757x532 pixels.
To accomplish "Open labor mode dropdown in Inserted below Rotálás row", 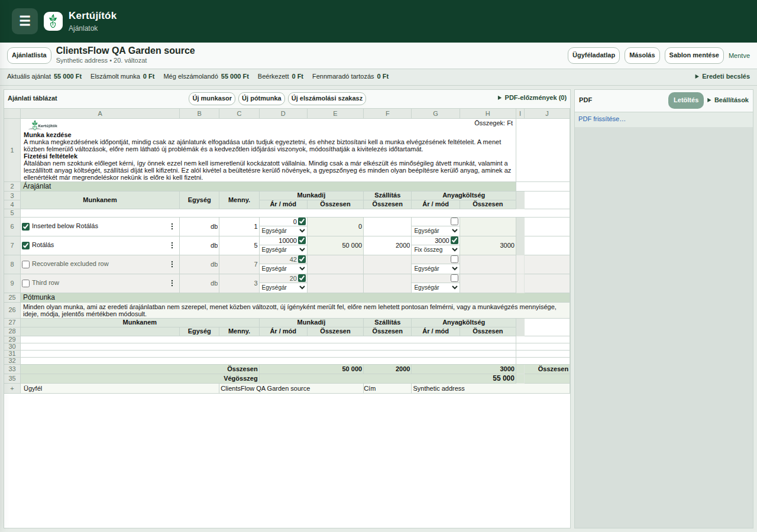I will [283, 231].
